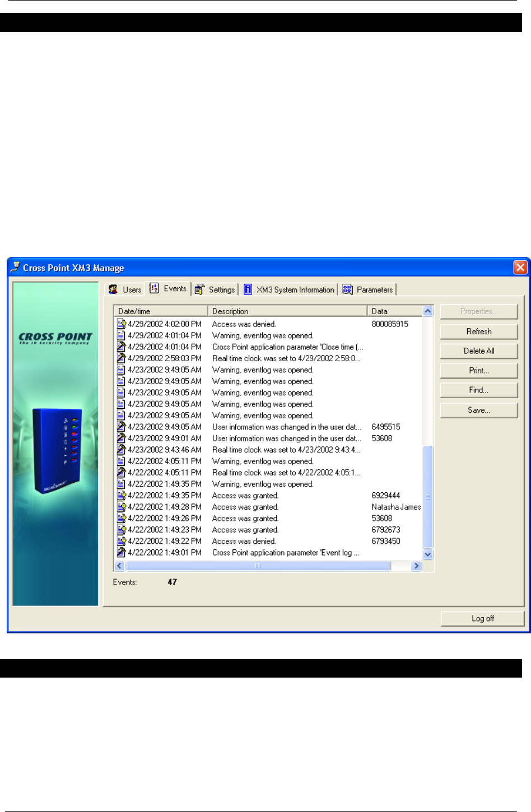531x812 pixels.
Task: Sort by Data column header
Action: (x=395, y=311)
